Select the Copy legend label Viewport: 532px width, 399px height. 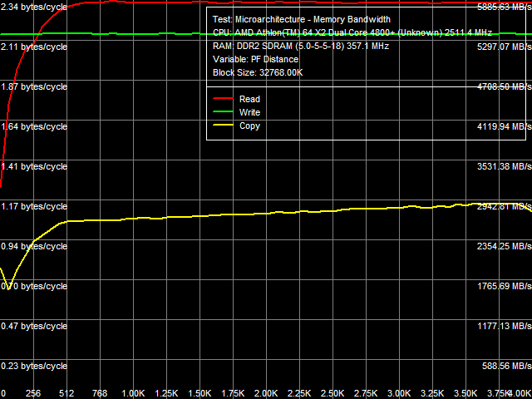click(x=249, y=126)
